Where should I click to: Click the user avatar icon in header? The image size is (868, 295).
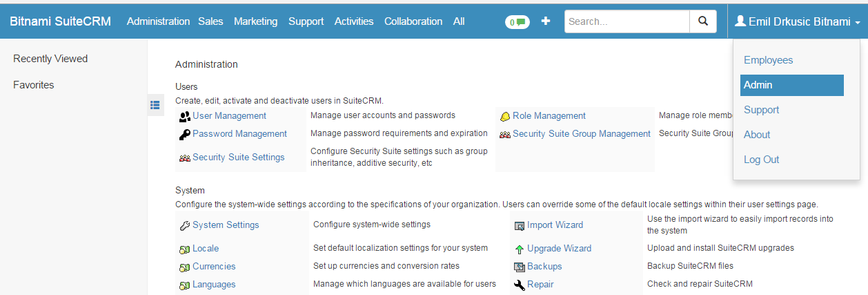pyautogui.click(x=740, y=21)
